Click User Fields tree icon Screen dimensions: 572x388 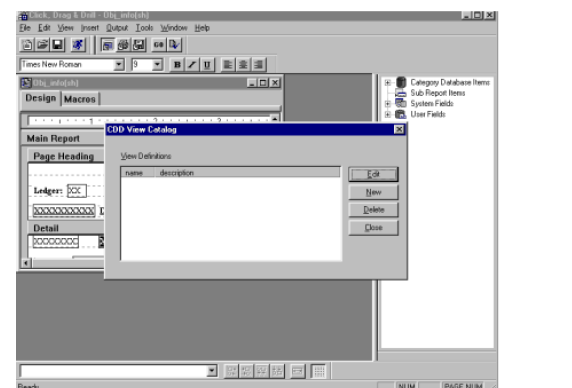pos(401,114)
